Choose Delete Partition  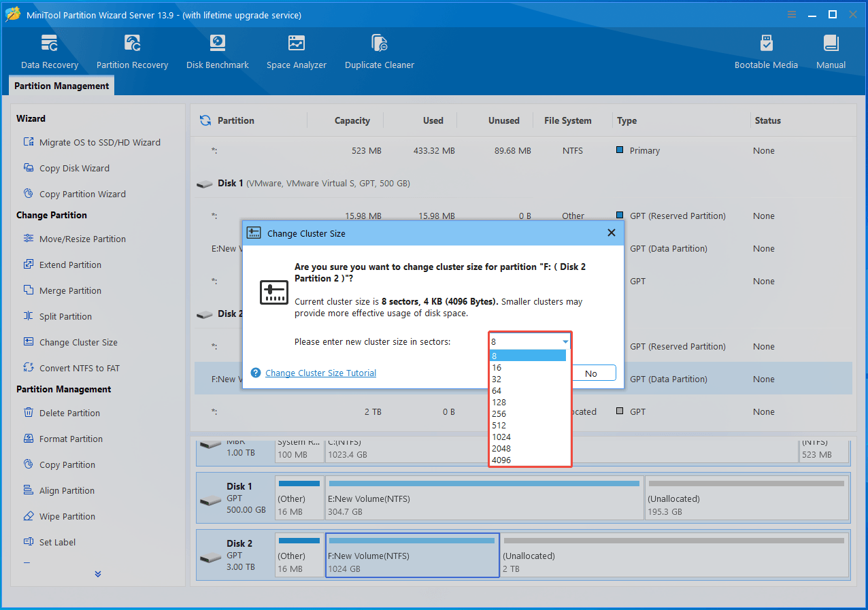click(62, 413)
